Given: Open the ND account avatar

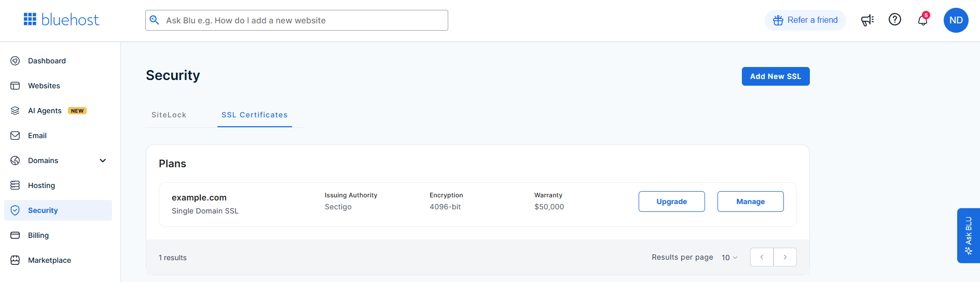Looking at the screenshot, I should (x=956, y=20).
